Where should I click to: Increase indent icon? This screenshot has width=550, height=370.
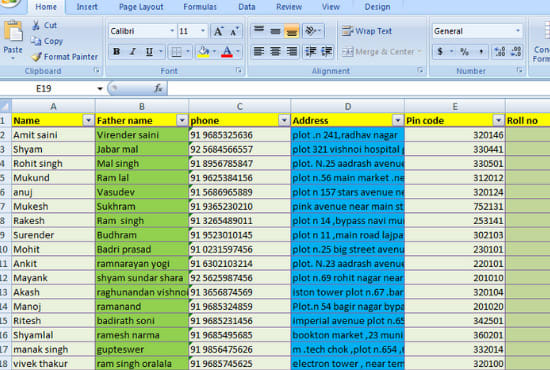327,52
